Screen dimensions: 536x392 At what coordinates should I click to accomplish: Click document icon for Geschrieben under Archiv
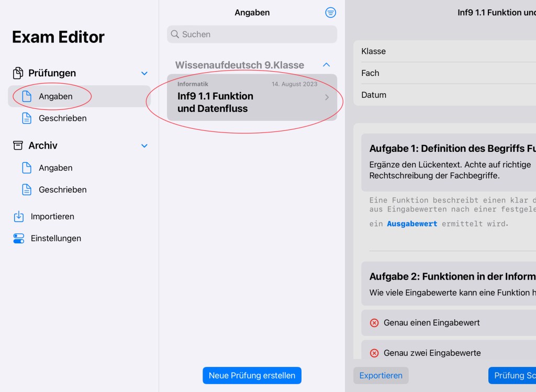coord(27,189)
